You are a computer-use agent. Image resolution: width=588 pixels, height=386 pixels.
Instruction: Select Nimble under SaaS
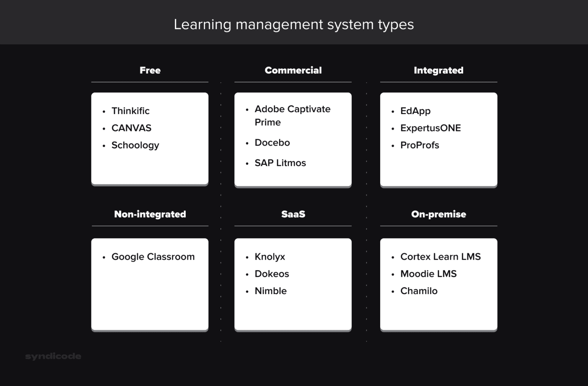(271, 291)
